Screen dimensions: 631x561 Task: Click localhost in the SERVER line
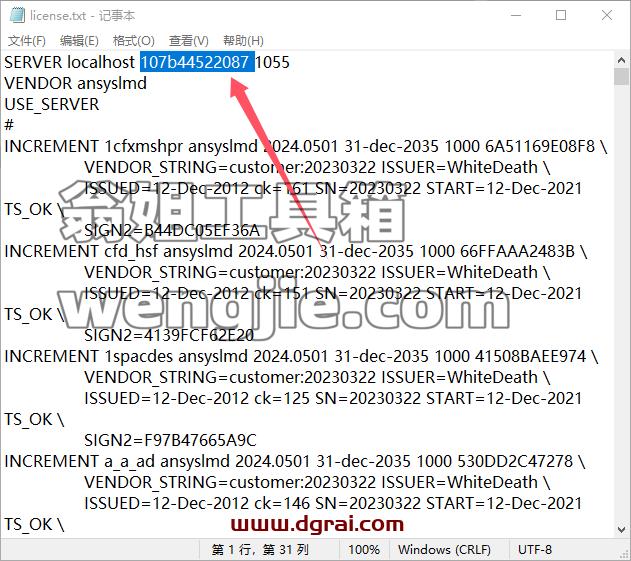(101, 62)
